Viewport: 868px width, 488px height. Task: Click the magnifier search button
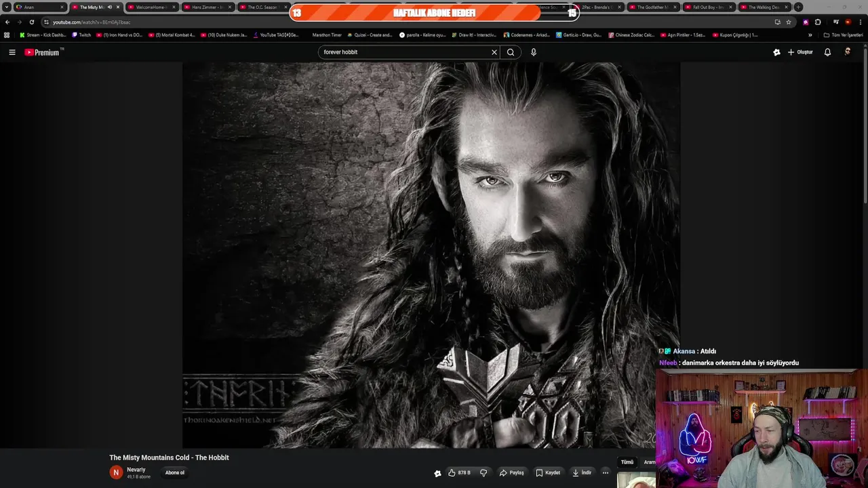511,52
